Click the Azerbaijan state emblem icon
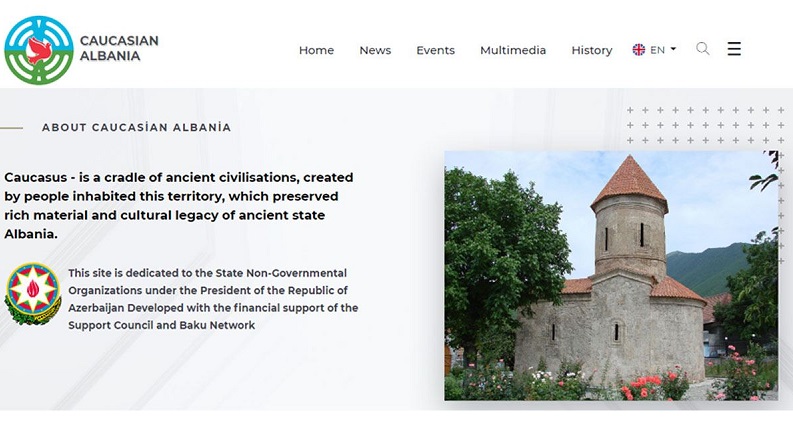 point(33,294)
